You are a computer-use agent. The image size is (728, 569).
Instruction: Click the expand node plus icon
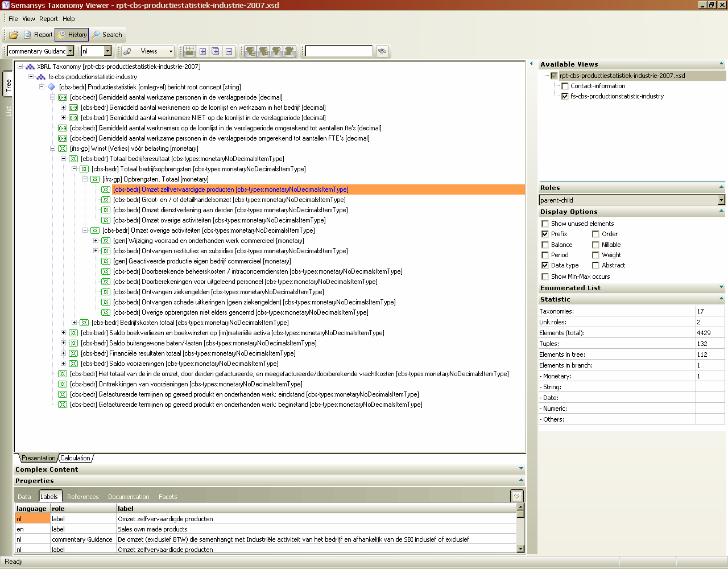pos(203,51)
